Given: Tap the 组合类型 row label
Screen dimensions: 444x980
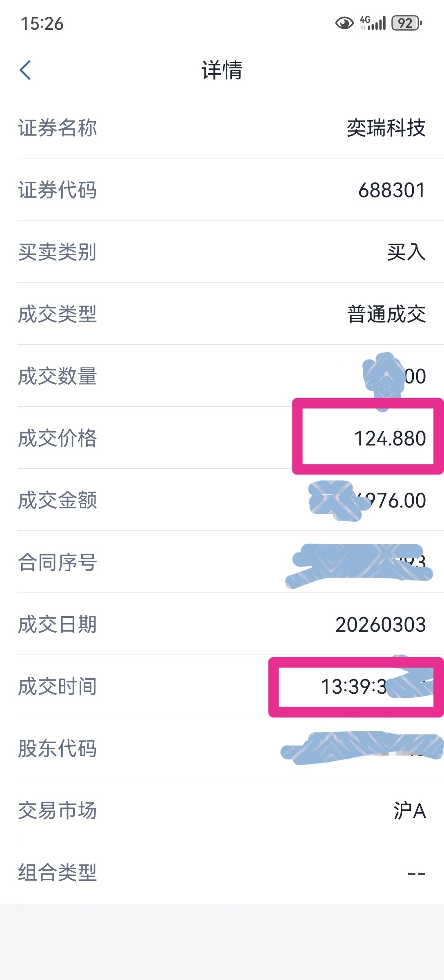Looking at the screenshot, I should tap(58, 873).
